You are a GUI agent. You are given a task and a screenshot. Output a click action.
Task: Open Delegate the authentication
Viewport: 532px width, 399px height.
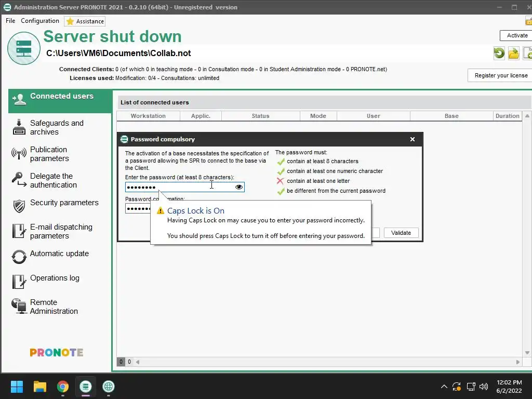click(54, 180)
